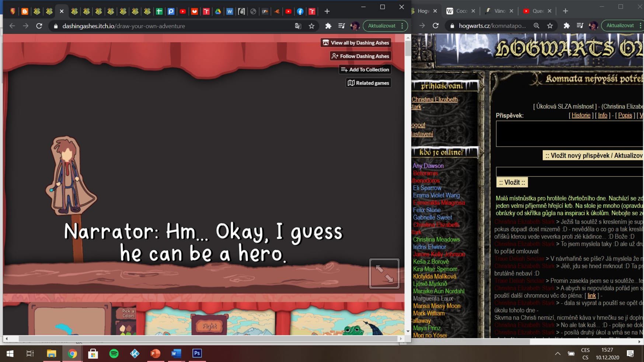Open Windows Start menu
Screen dimensions: 644x362
[10, 354]
